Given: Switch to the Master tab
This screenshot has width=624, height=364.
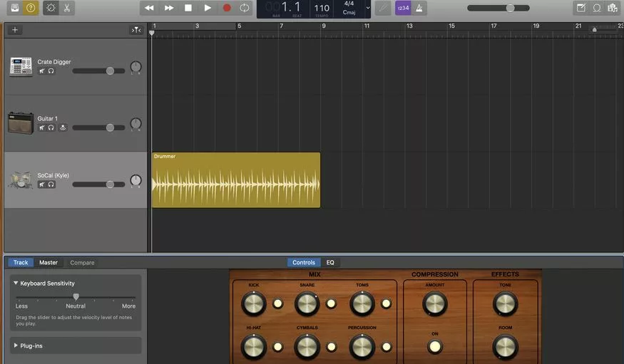Looking at the screenshot, I should pos(48,262).
